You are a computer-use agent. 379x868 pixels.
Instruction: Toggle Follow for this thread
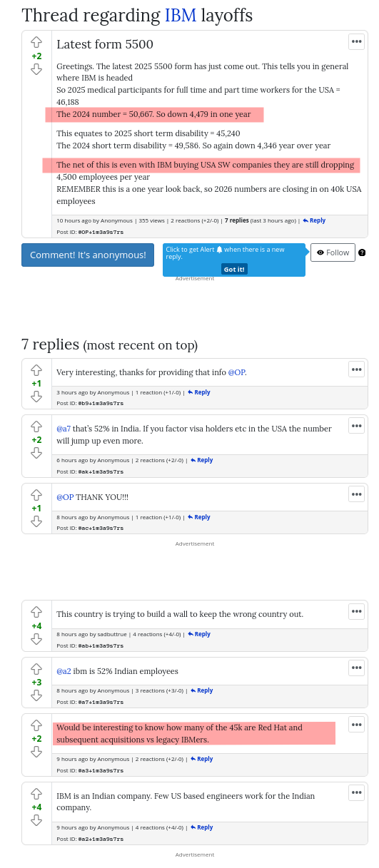click(333, 252)
